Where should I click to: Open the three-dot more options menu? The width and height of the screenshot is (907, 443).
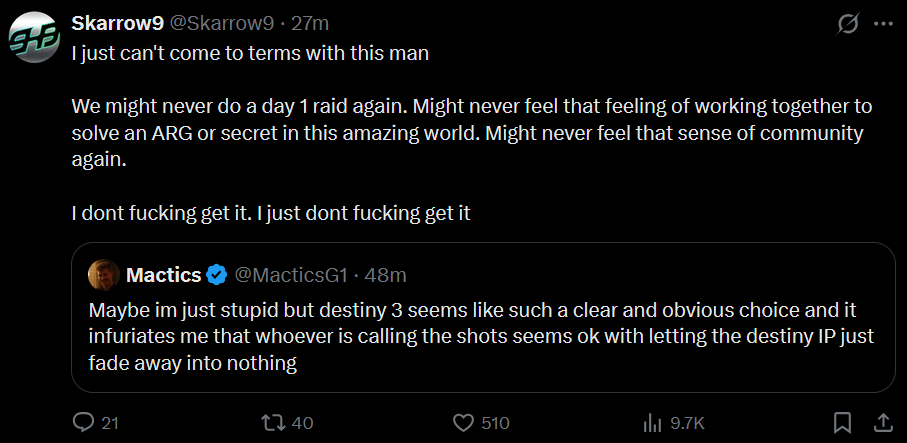[x=883, y=24]
